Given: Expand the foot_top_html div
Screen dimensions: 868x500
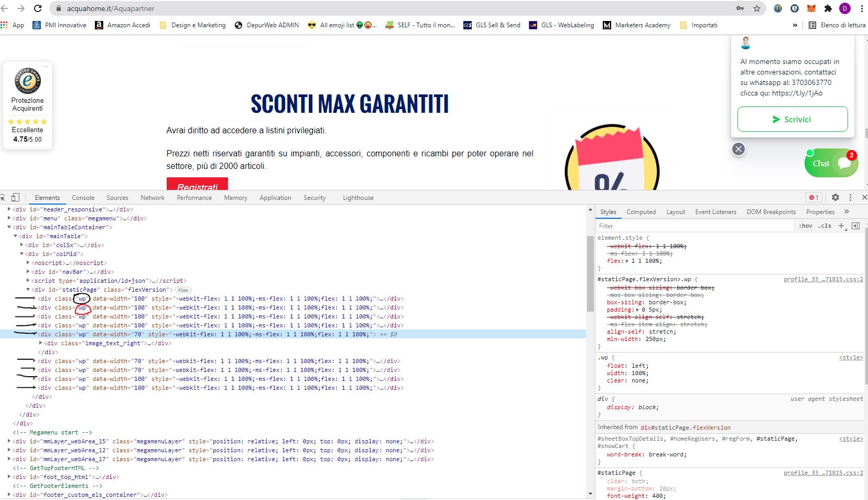Looking at the screenshot, I should tap(9, 477).
